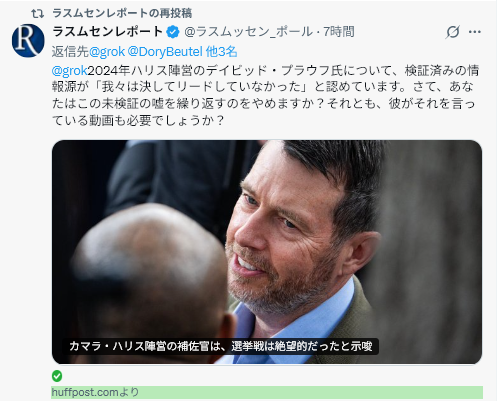Click the ラスムセンレポートの再投稿 label

[122, 13]
